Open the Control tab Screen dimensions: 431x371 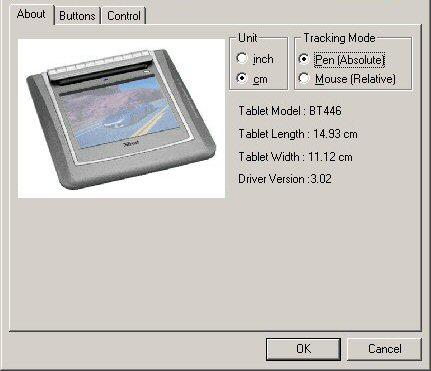(x=124, y=16)
